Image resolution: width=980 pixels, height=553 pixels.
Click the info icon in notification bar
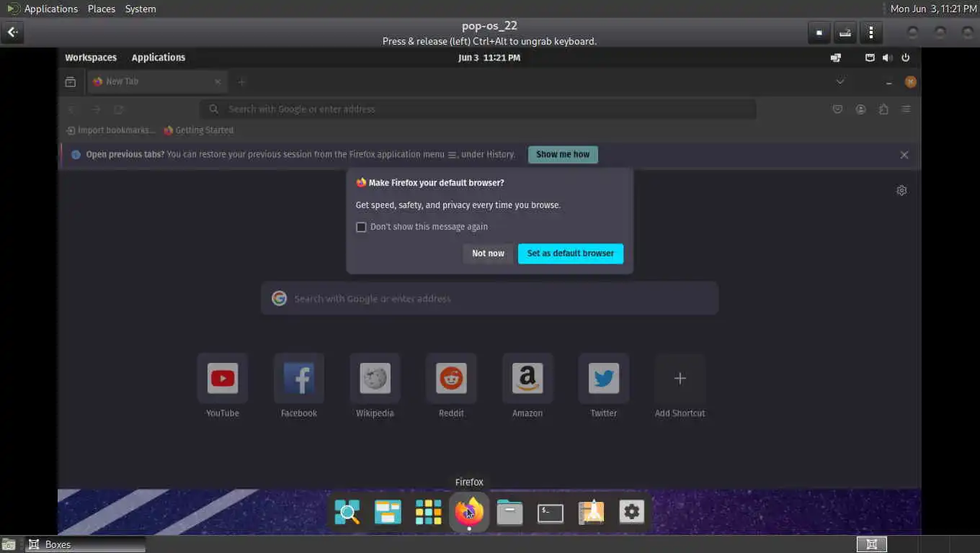click(76, 155)
